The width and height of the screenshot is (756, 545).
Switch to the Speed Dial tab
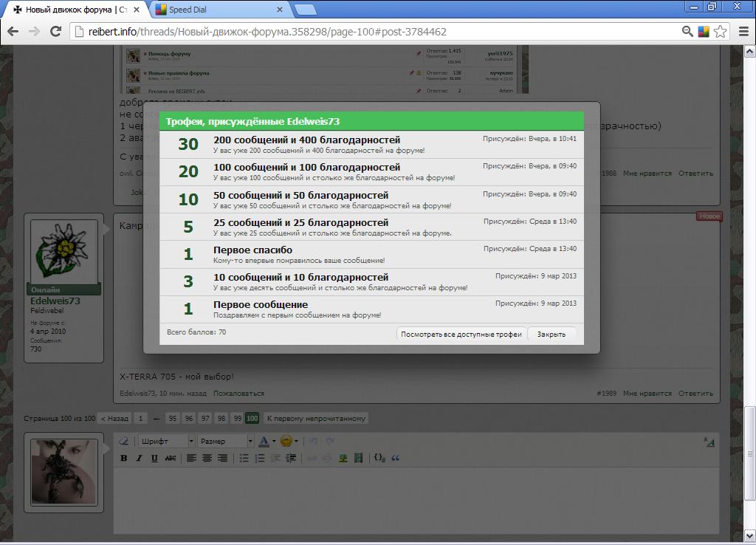point(214,10)
